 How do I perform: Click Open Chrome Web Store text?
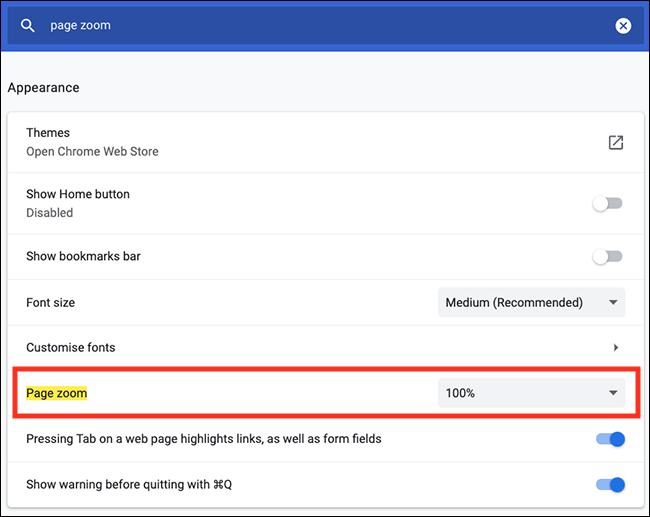point(92,152)
